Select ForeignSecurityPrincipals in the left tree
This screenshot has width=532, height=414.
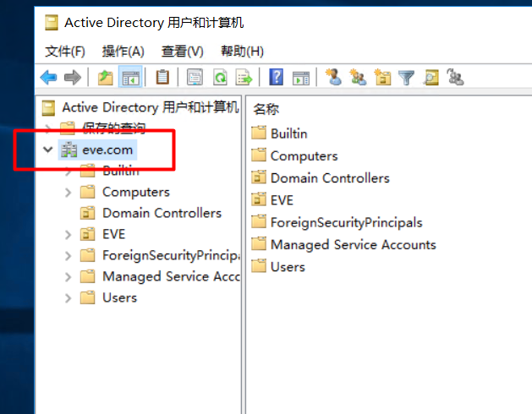(x=171, y=255)
